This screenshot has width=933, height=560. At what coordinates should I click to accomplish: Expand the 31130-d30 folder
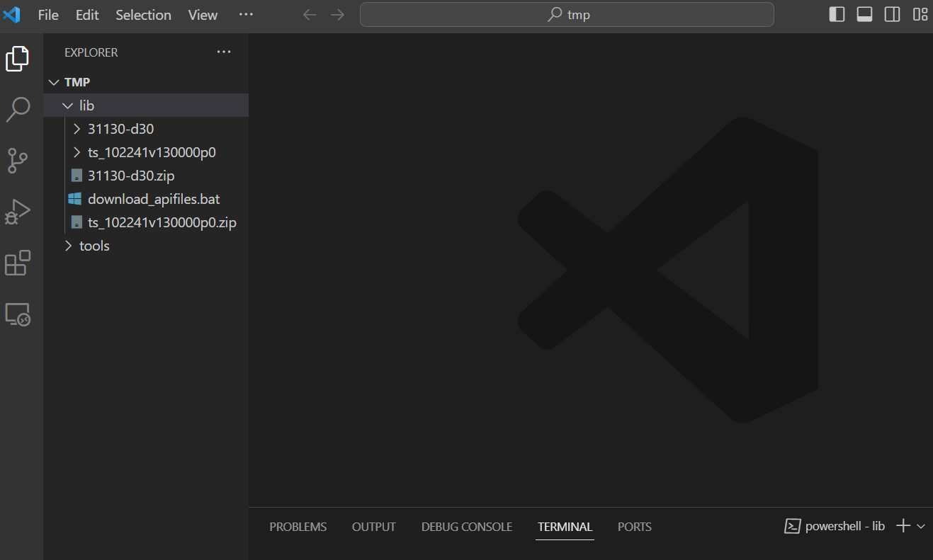[77, 129]
